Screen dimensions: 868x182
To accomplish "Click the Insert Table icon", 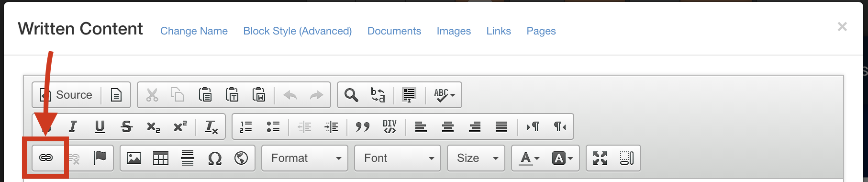I will (161, 158).
